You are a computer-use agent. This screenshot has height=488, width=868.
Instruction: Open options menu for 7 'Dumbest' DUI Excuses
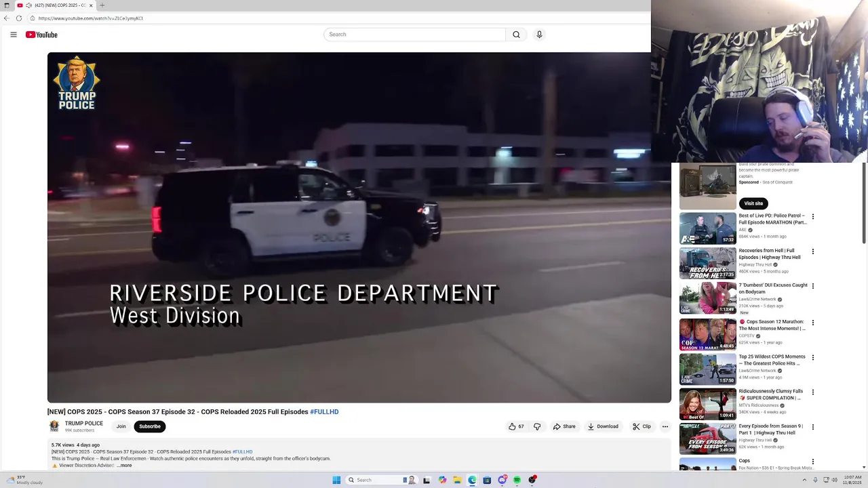[x=813, y=286]
